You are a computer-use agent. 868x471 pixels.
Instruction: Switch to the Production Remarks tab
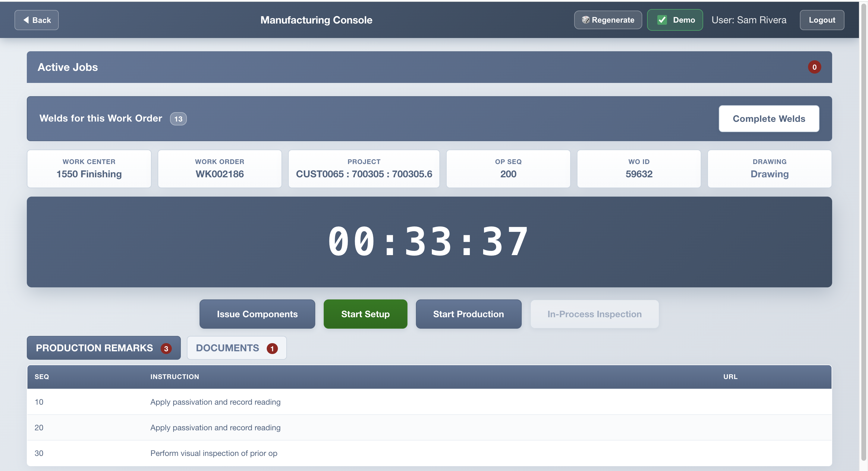[x=104, y=348]
